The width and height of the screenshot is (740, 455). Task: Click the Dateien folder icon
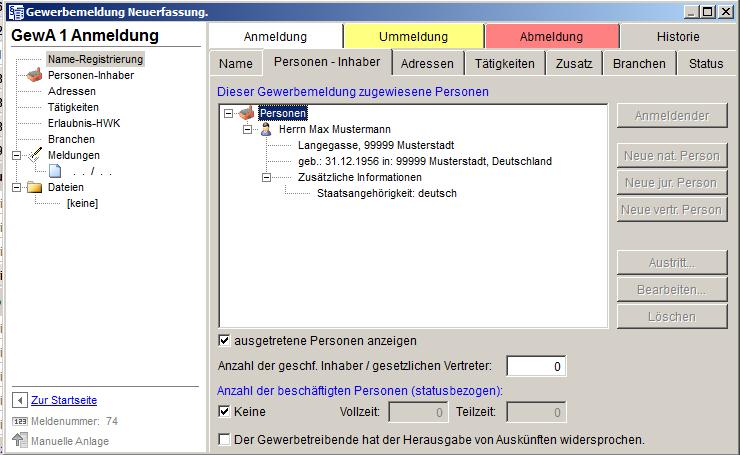pos(34,187)
